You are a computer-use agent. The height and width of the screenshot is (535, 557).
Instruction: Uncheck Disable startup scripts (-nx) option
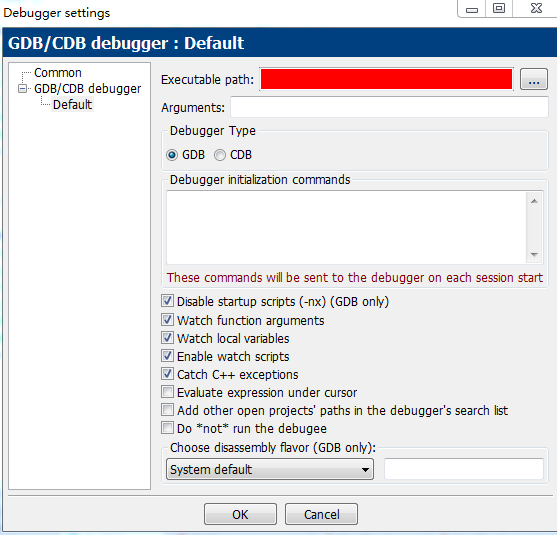click(167, 301)
